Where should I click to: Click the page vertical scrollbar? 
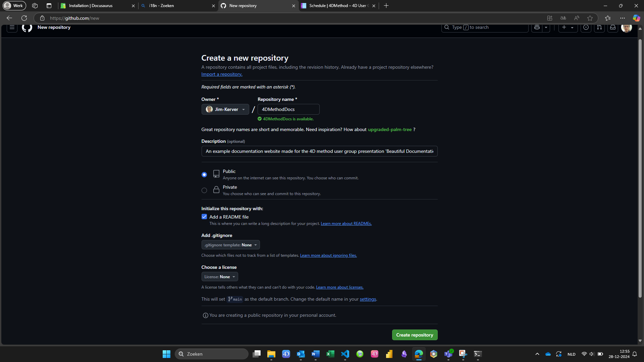(x=640, y=168)
